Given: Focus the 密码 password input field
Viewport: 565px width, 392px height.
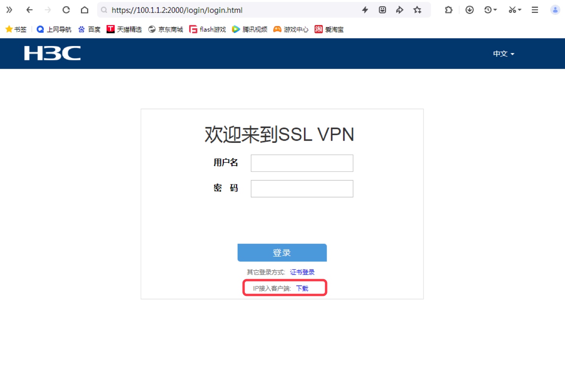Looking at the screenshot, I should (x=302, y=189).
